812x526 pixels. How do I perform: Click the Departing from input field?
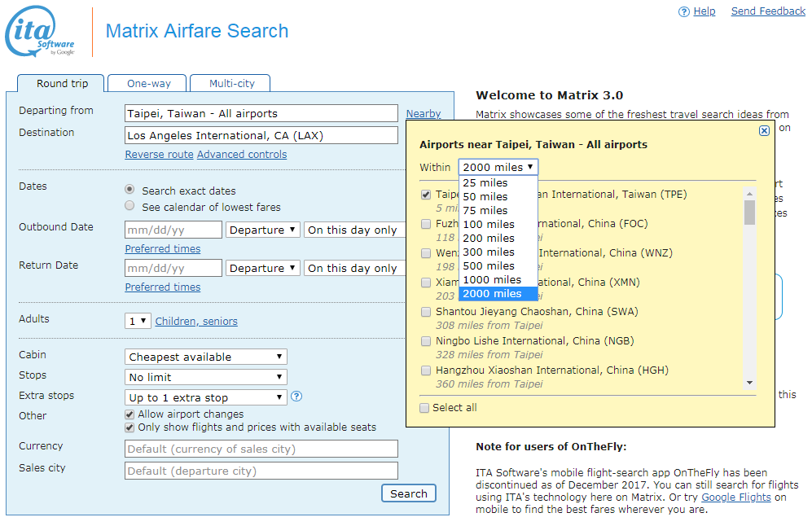click(261, 113)
